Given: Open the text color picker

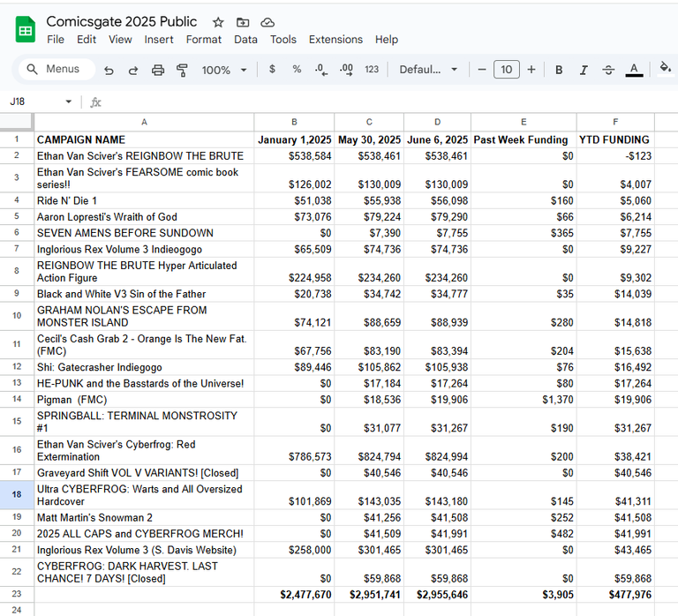Looking at the screenshot, I should pyautogui.click(x=634, y=70).
